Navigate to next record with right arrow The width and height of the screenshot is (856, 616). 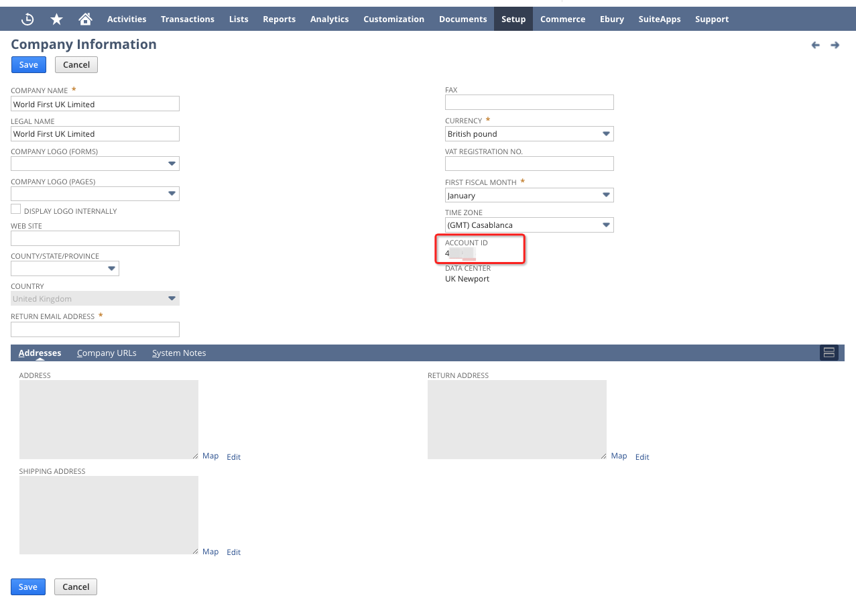pos(835,45)
